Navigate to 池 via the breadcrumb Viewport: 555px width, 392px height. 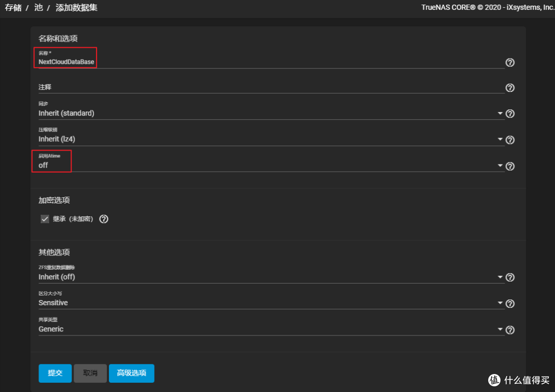[x=38, y=8]
